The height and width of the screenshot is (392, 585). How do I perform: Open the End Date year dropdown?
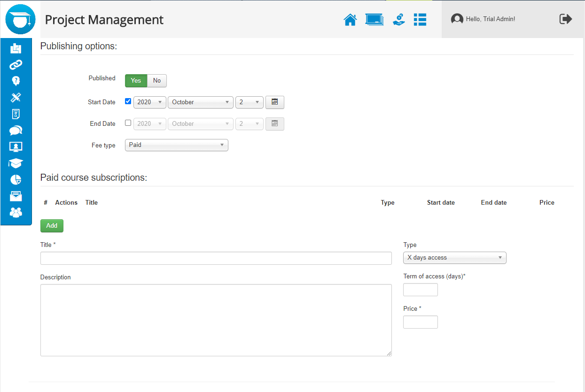coord(150,123)
